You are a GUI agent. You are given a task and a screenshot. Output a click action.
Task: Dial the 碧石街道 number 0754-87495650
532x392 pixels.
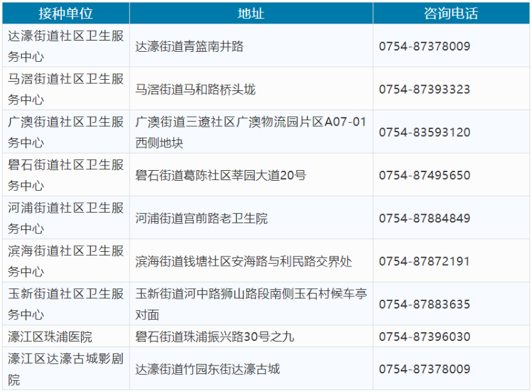tap(424, 175)
